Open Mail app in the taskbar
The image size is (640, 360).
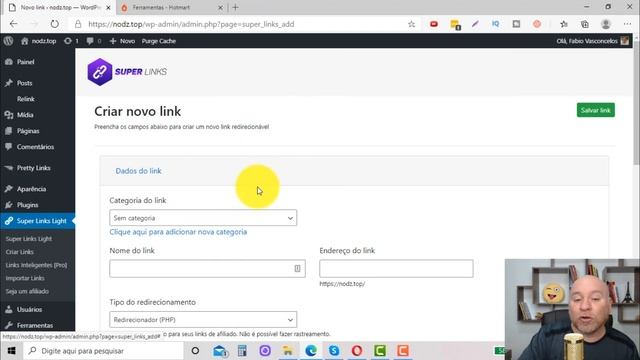coord(220,351)
